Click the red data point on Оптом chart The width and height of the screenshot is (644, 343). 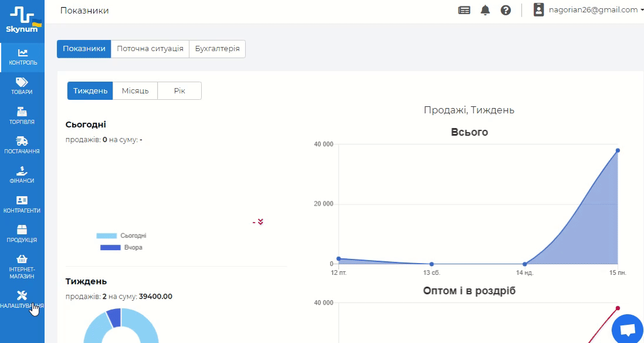tap(618, 308)
